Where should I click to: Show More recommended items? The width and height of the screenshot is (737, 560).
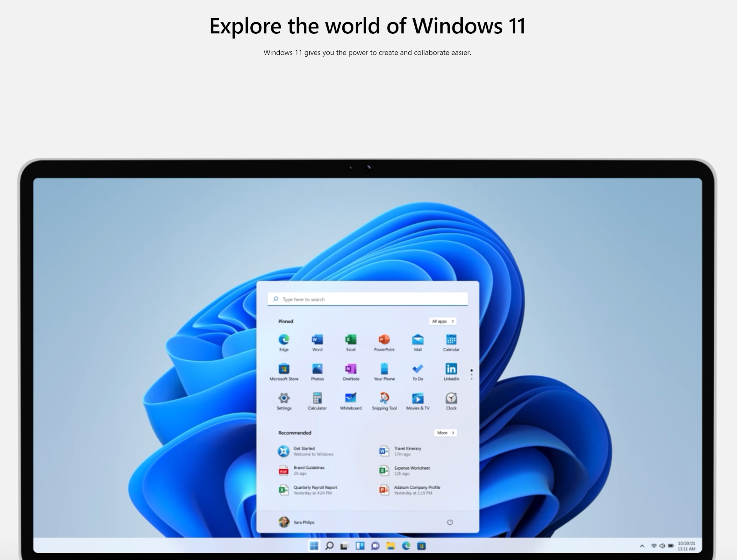445,433
